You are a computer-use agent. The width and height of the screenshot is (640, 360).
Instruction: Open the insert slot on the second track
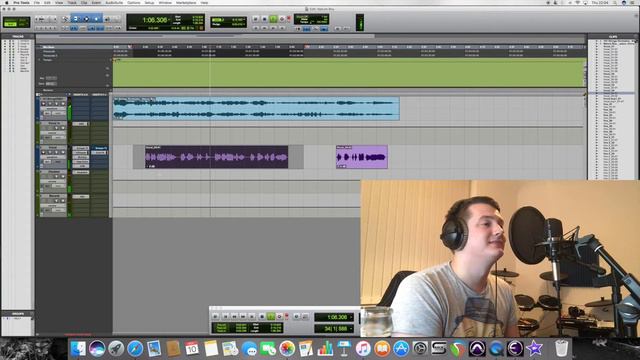click(x=80, y=124)
